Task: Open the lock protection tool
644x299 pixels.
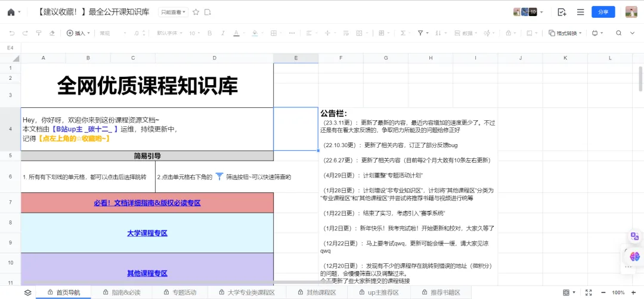Action: (x=509, y=33)
